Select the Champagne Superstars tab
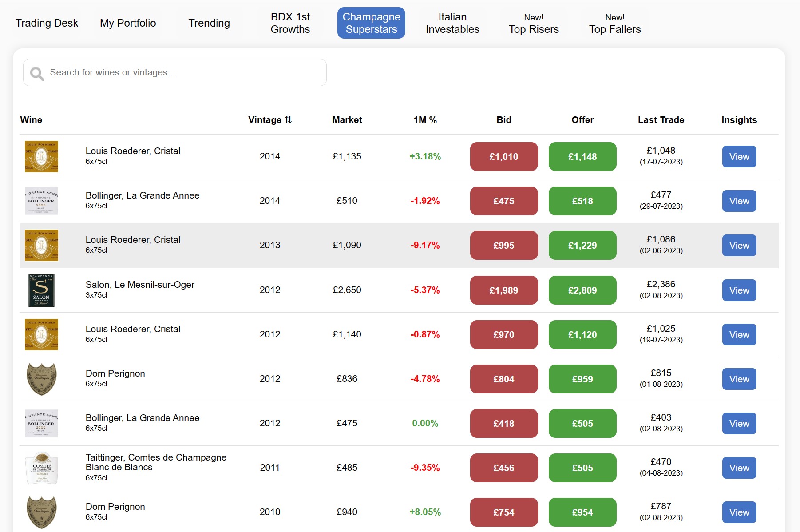Image resolution: width=800 pixels, height=532 pixels. pyautogui.click(x=371, y=23)
